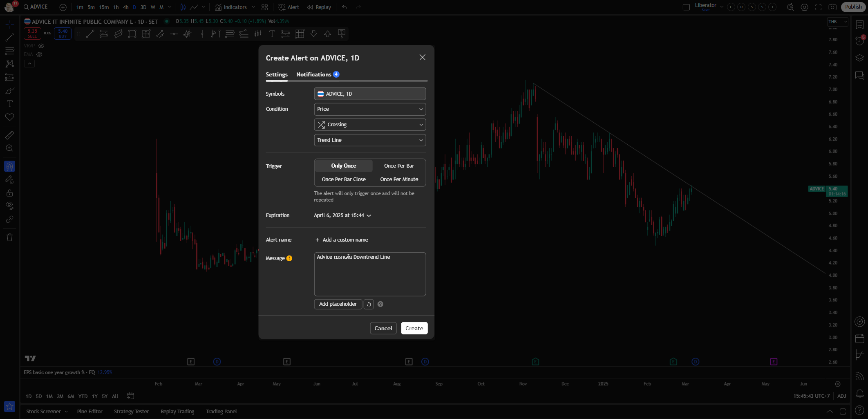
Task: Select the brush tool in left sidebar
Action: (x=9, y=91)
